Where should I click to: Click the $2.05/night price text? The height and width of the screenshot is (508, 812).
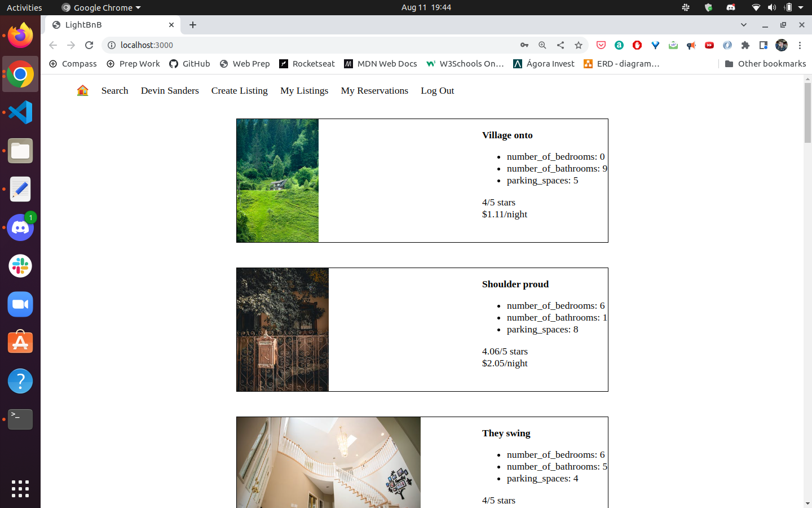point(505,363)
